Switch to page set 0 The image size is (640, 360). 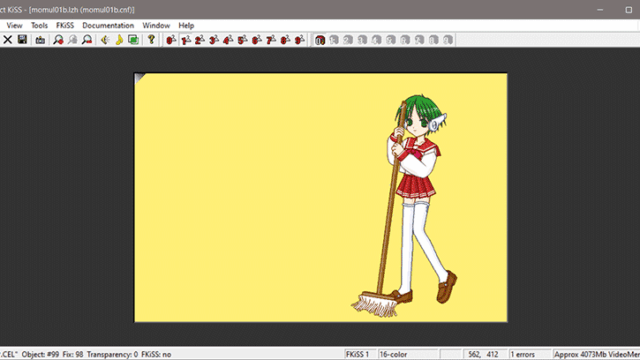[x=171, y=40]
